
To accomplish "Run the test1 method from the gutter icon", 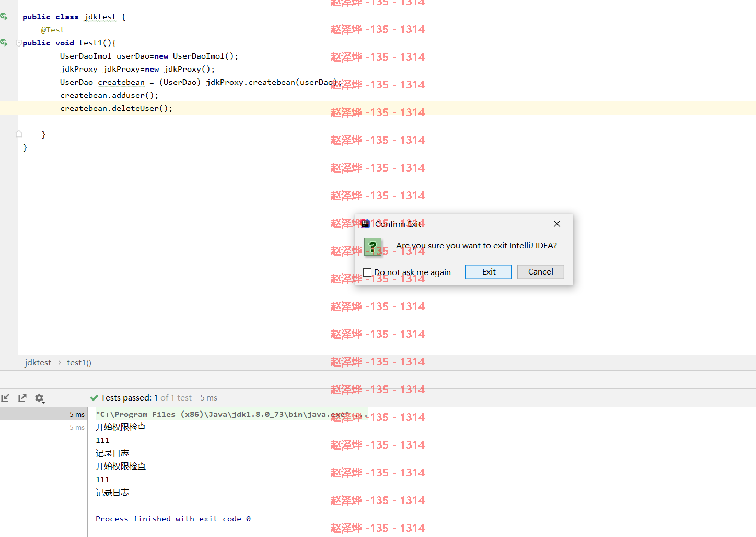I will (4, 42).
